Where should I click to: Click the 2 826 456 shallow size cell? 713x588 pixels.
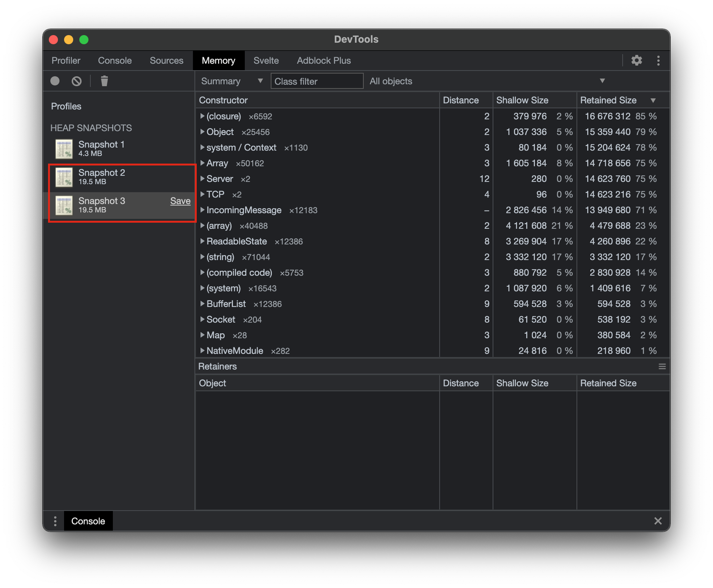(526, 210)
